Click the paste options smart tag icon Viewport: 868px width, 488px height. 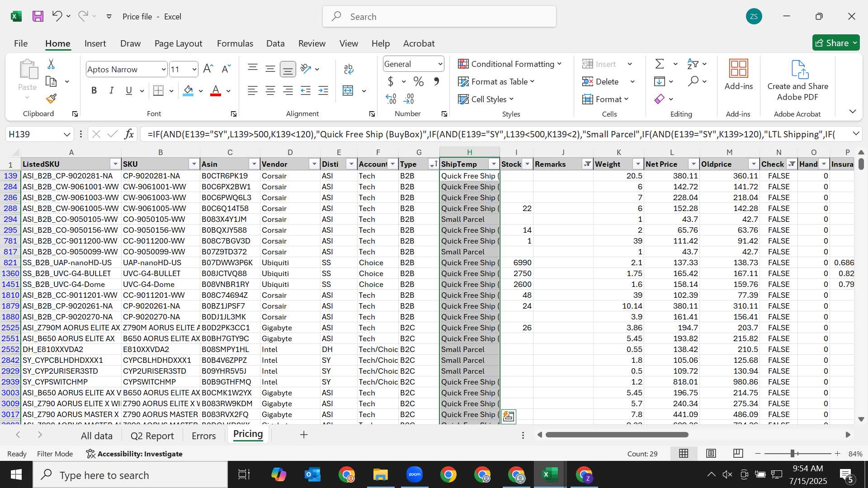pyautogui.click(x=509, y=416)
